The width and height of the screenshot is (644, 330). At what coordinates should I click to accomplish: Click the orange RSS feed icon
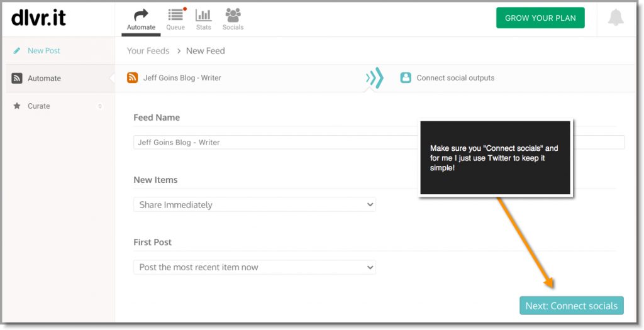pos(132,77)
